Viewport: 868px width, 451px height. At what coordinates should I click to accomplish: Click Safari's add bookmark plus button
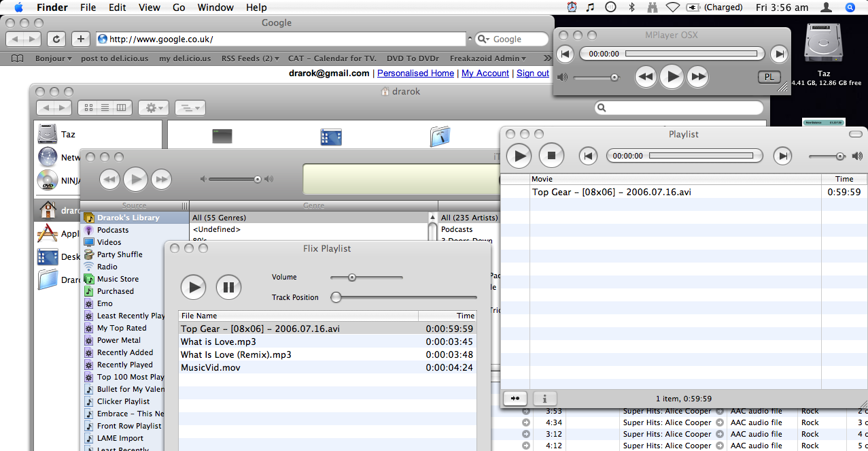pyautogui.click(x=80, y=39)
